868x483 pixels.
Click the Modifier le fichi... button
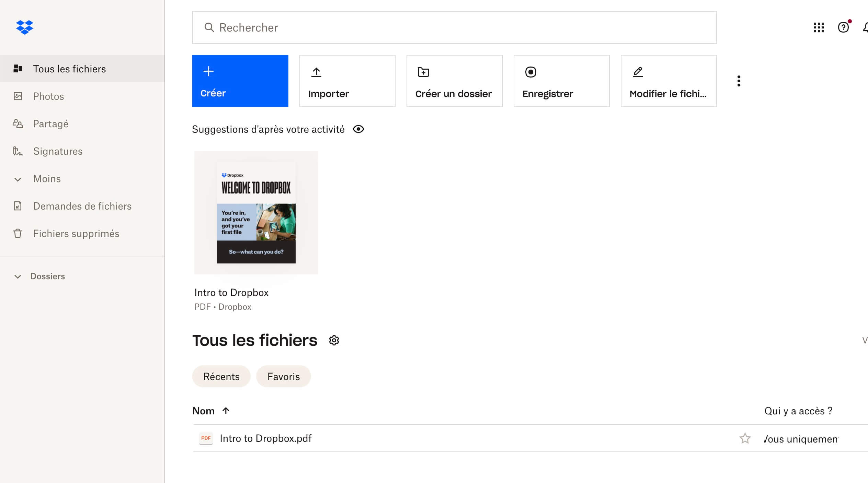point(669,81)
